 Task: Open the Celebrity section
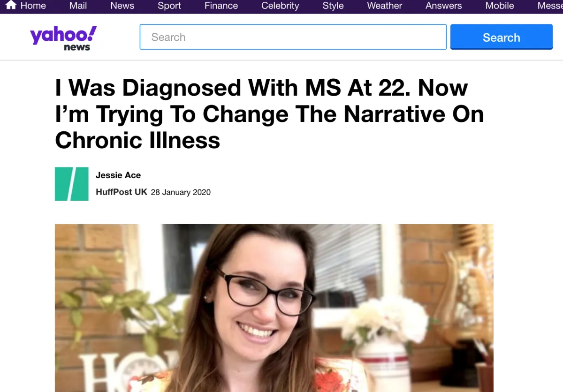tap(280, 6)
